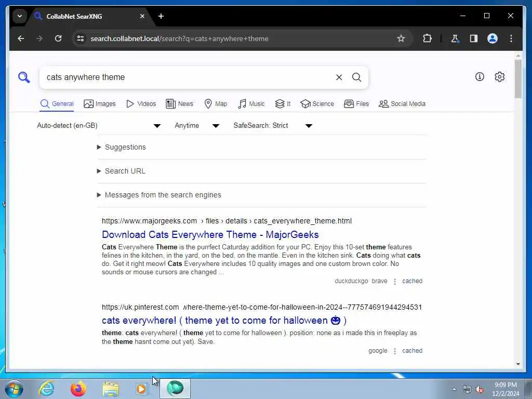532x399 pixels.
Task: Switch to the Images category
Action: (100, 104)
